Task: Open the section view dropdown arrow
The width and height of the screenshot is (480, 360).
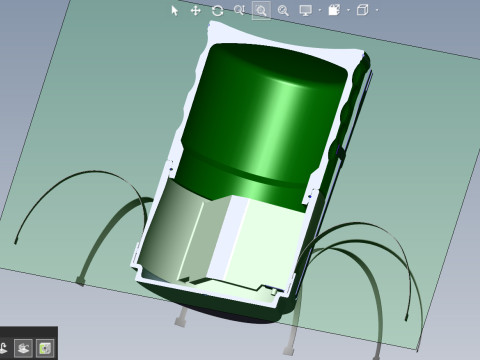Action: [x=348, y=11]
